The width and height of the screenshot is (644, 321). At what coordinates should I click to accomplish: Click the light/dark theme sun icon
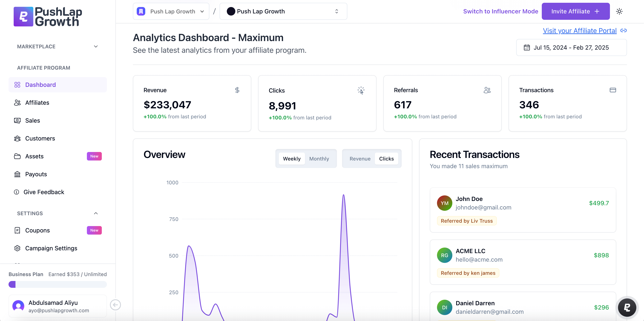(x=619, y=11)
